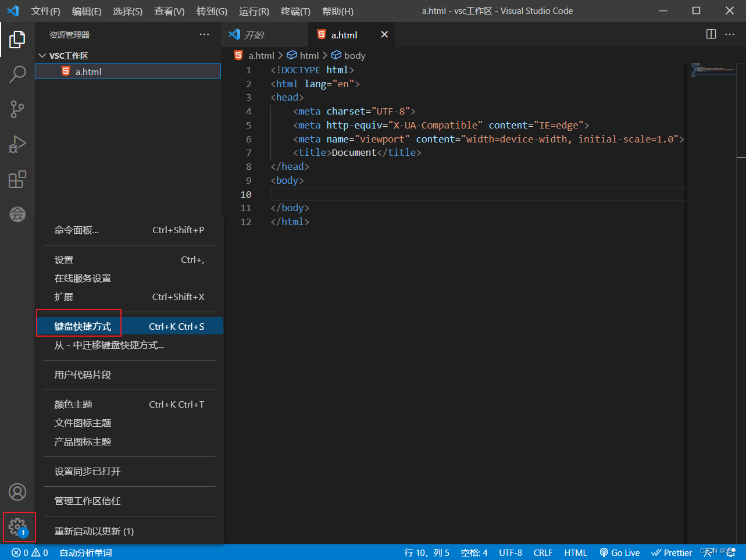Click 空格: 4 indentation setting
The image size is (746, 560).
pos(474,552)
